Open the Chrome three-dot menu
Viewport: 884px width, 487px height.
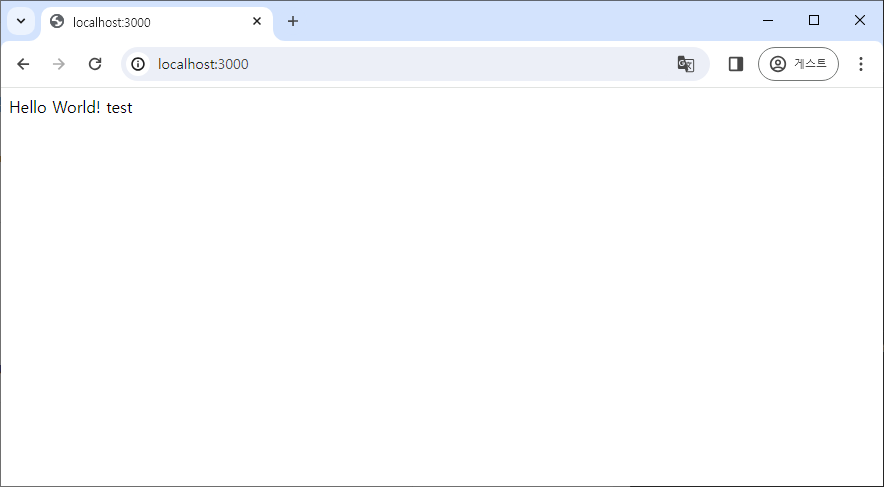pos(860,64)
